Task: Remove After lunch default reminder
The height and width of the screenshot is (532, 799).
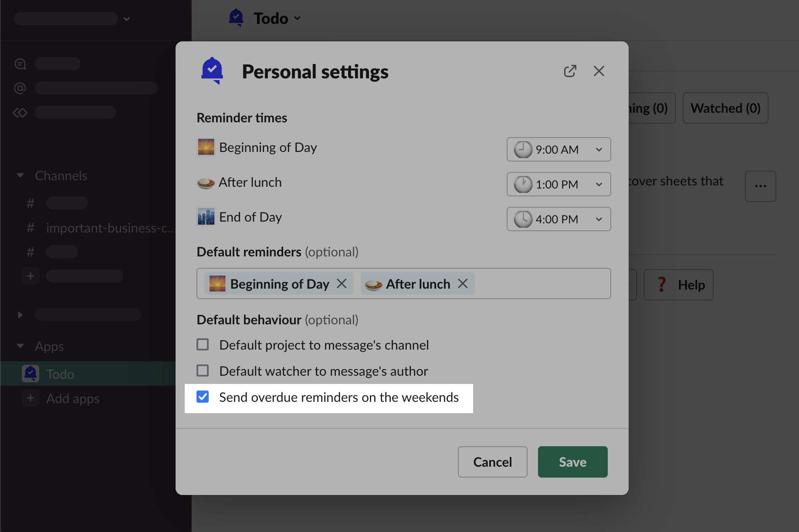Action: click(463, 284)
